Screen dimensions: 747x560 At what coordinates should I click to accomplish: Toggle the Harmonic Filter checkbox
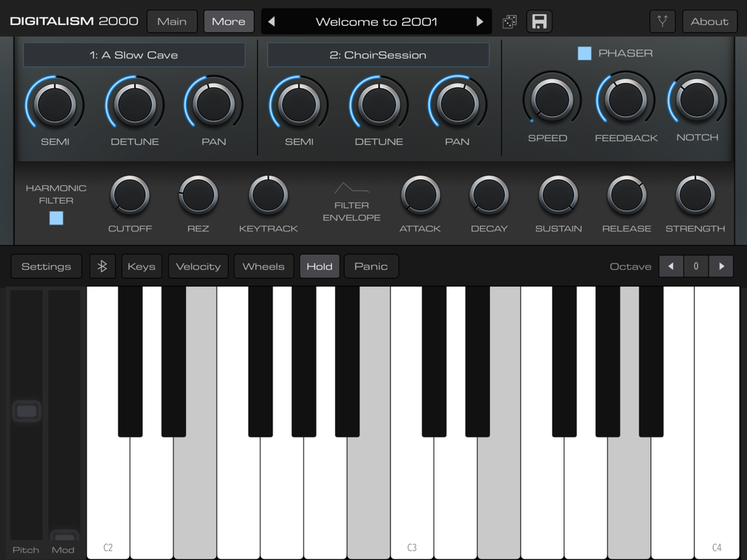[x=56, y=218]
